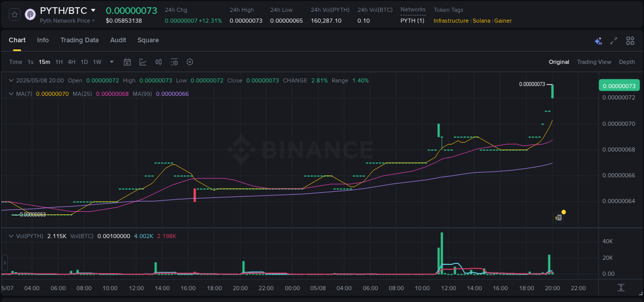This screenshot has width=644, height=302.
Task: Click the Infrastructure token tag
Action: point(451,21)
